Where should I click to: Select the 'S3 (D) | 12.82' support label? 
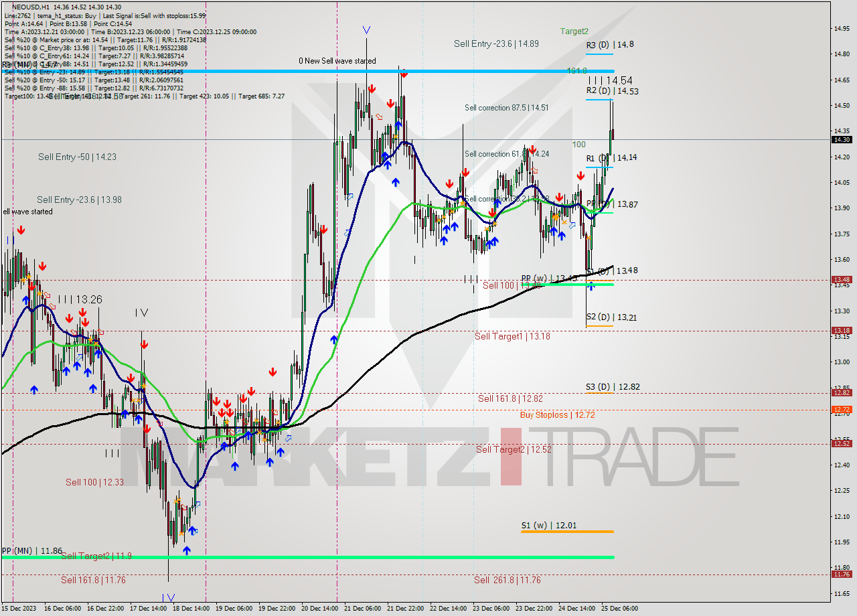point(613,387)
